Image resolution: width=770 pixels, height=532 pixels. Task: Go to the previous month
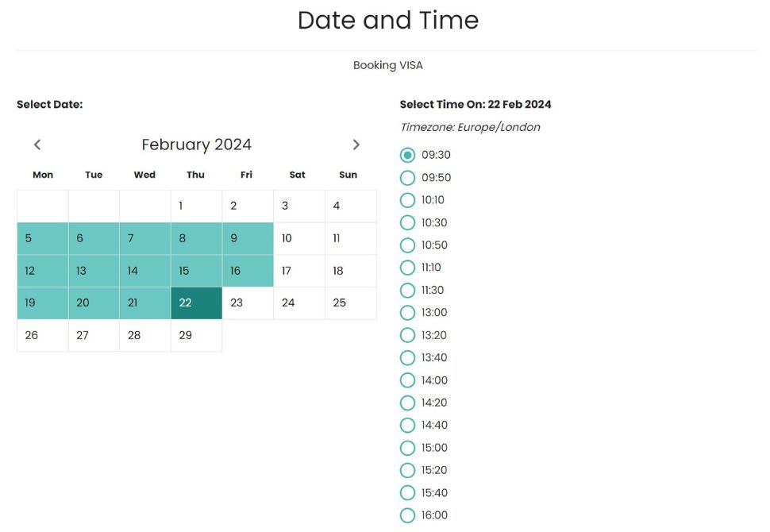click(37, 145)
